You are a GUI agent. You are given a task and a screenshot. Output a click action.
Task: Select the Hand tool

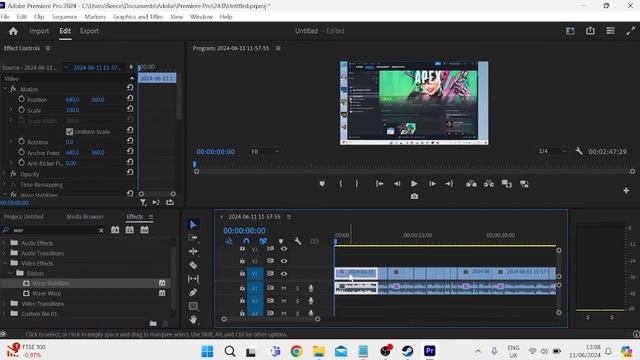click(x=193, y=320)
